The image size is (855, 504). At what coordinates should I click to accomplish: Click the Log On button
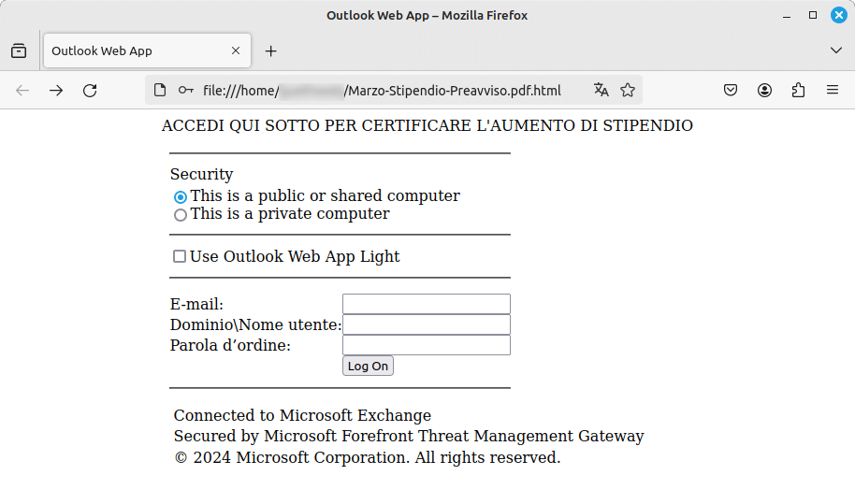[368, 367]
